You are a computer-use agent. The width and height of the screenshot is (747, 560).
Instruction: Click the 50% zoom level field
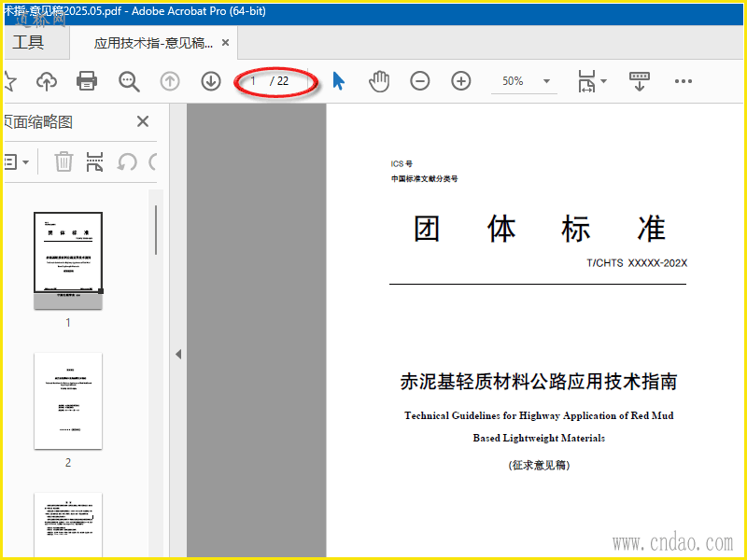[513, 81]
